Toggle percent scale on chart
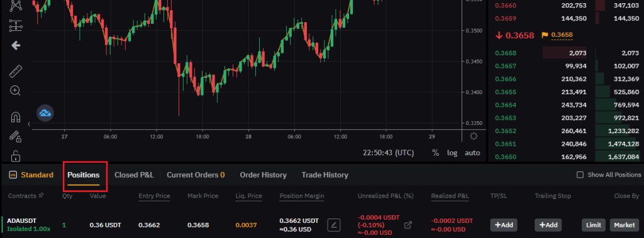Viewport: 644px width, 238px height. (x=435, y=153)
